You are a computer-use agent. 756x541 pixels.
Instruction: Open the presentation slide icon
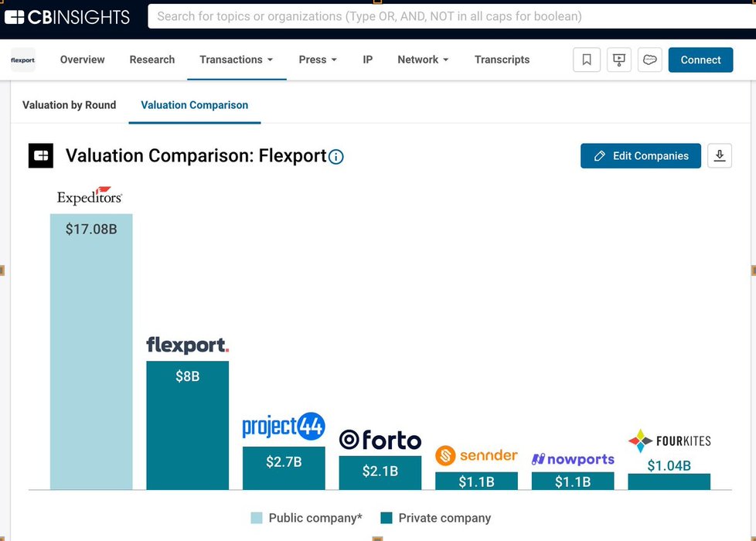pyautogui.click(x=618, y=60)
